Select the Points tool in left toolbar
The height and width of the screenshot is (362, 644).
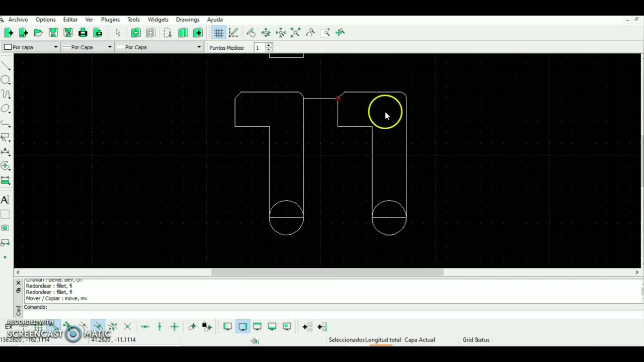click(x=5, y=257)
